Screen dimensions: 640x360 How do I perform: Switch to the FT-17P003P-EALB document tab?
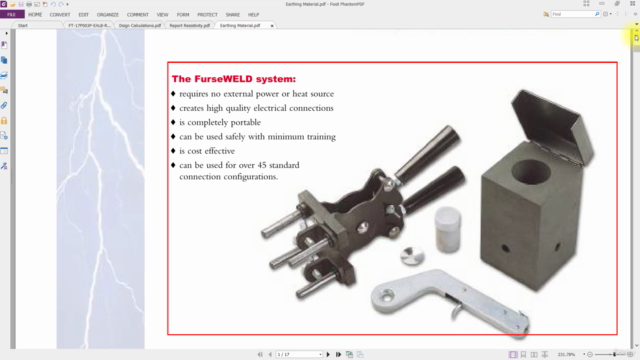[x=89, y=25]
